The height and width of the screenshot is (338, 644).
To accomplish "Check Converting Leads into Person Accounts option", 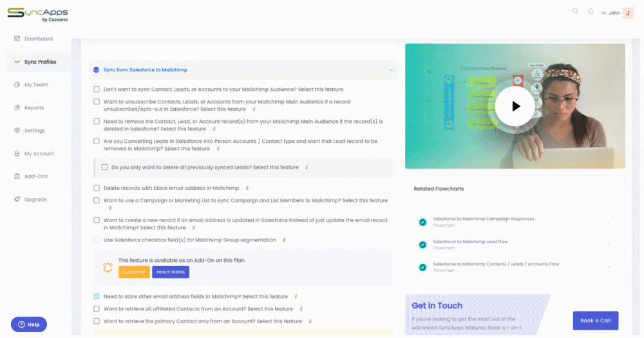I will coord(97,141).
